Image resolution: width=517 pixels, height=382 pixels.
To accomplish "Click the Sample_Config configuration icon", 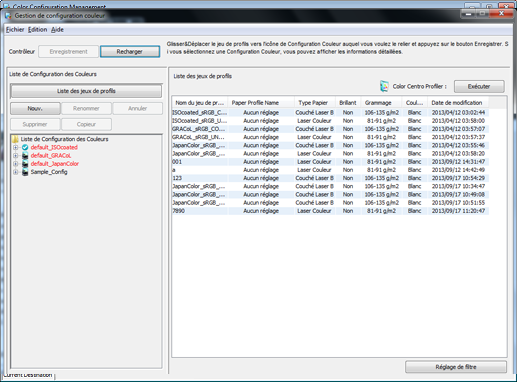I will pyautogui.click(x=25, y=172).
